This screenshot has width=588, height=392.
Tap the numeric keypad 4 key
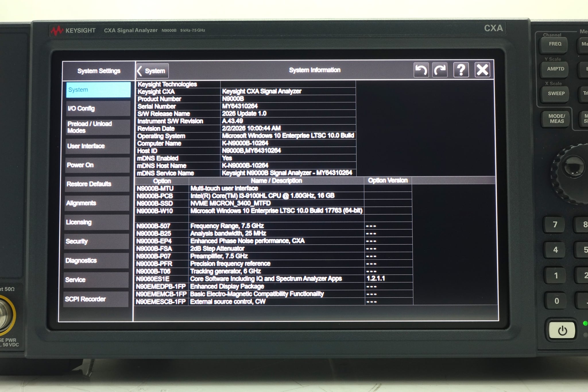[555, 250]
